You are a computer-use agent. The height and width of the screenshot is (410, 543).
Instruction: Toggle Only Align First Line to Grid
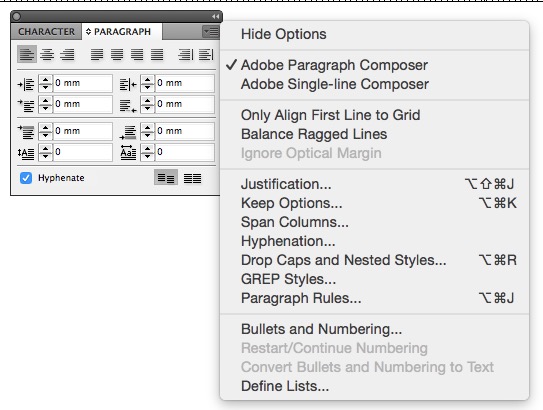pyautogui.click(x=330, y=115)
